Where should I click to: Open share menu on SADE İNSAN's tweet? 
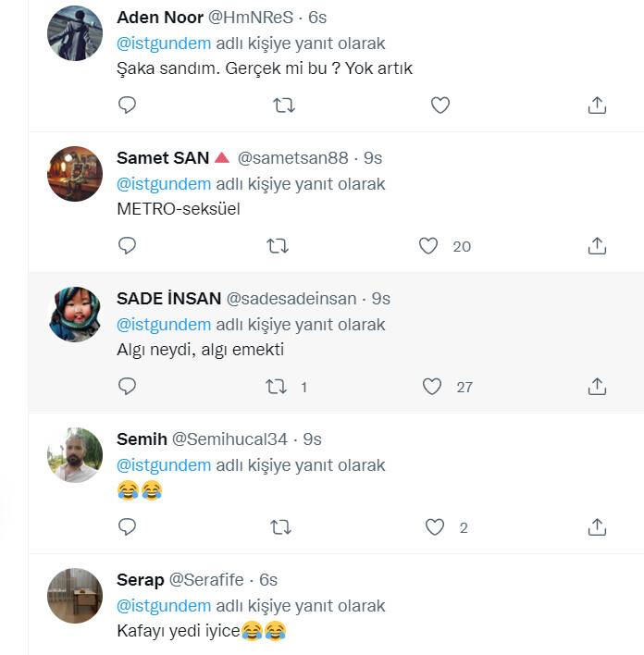click(x=597, y=387)
